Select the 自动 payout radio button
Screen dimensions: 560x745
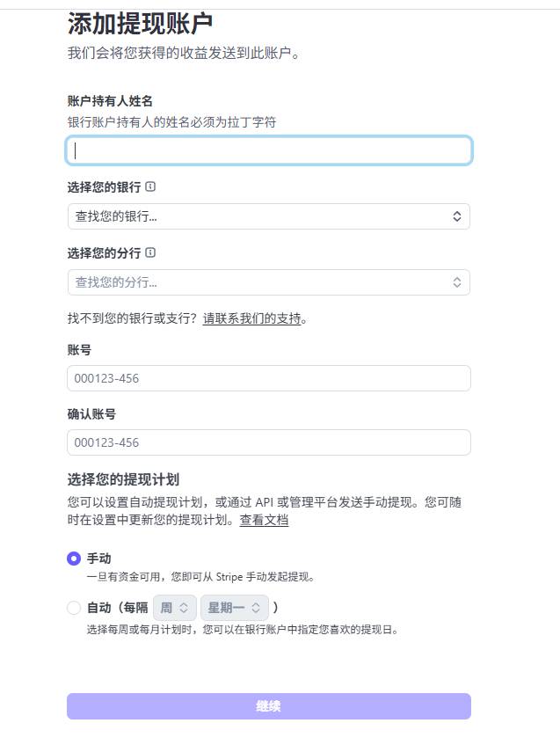coord(74,608)
